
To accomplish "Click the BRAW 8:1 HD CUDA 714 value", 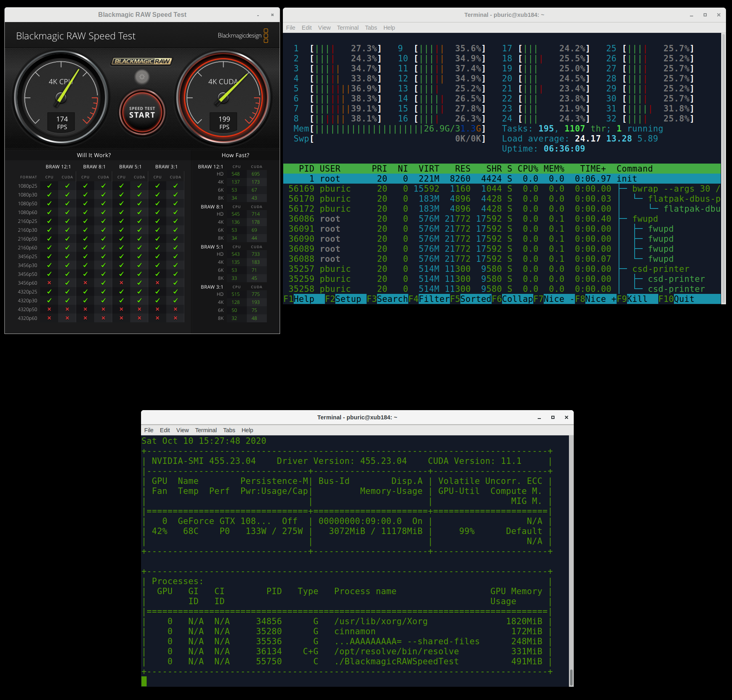I will pos(256,214).
